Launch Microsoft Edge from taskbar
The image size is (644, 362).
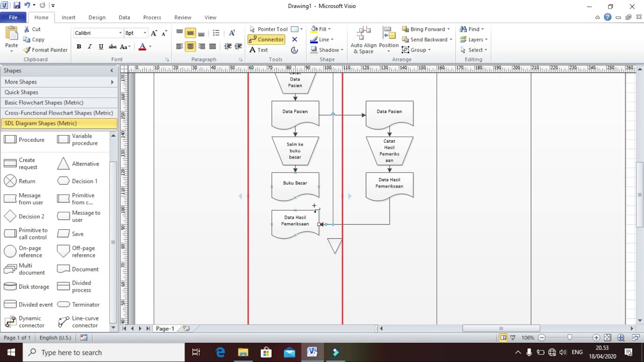pyautogui.click(x=220, y=352)
